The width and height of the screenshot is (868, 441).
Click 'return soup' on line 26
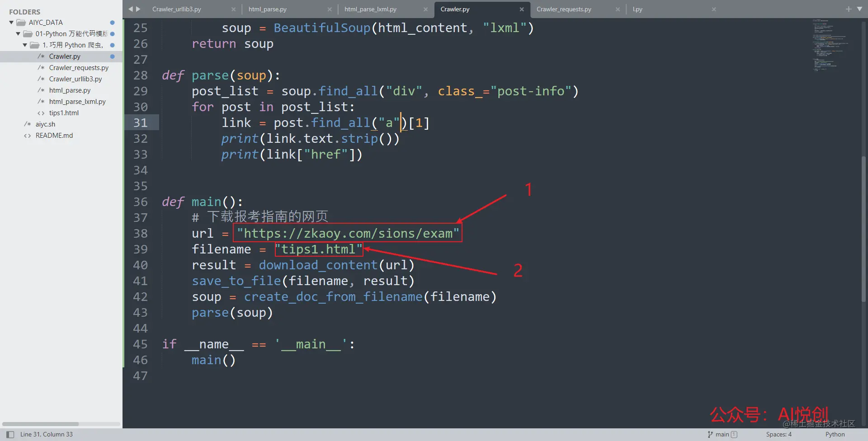(x=232, y=44)
